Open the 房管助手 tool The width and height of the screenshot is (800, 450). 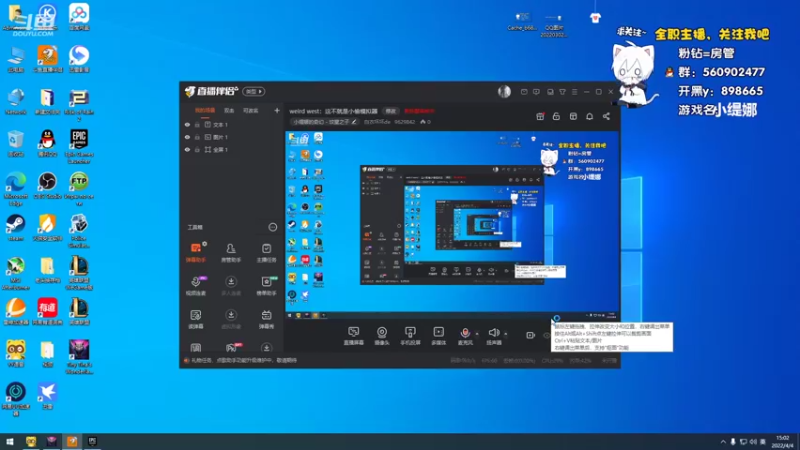231,253
